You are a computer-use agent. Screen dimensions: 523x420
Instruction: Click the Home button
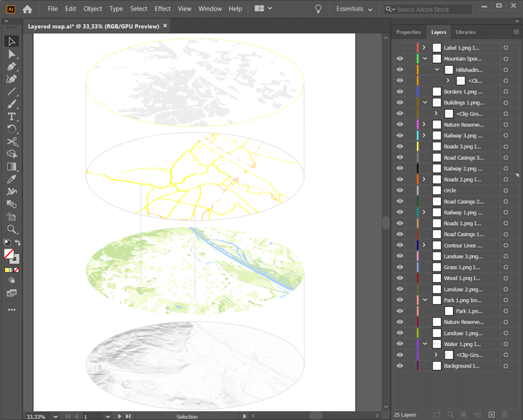[27, 9]
